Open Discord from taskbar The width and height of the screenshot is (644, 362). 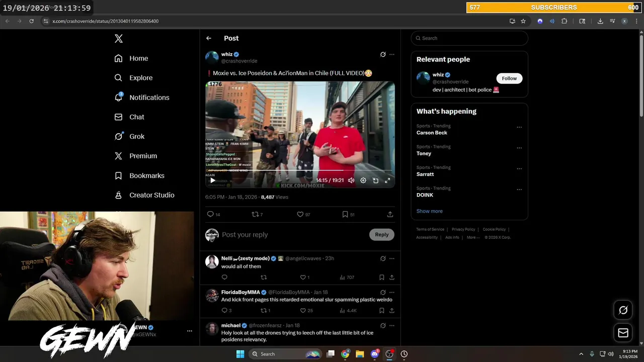374,354
